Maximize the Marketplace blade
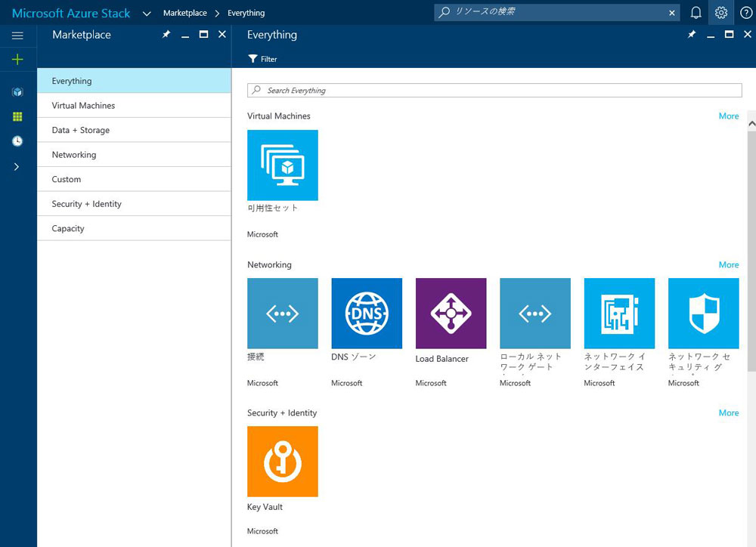 (203, 34)
